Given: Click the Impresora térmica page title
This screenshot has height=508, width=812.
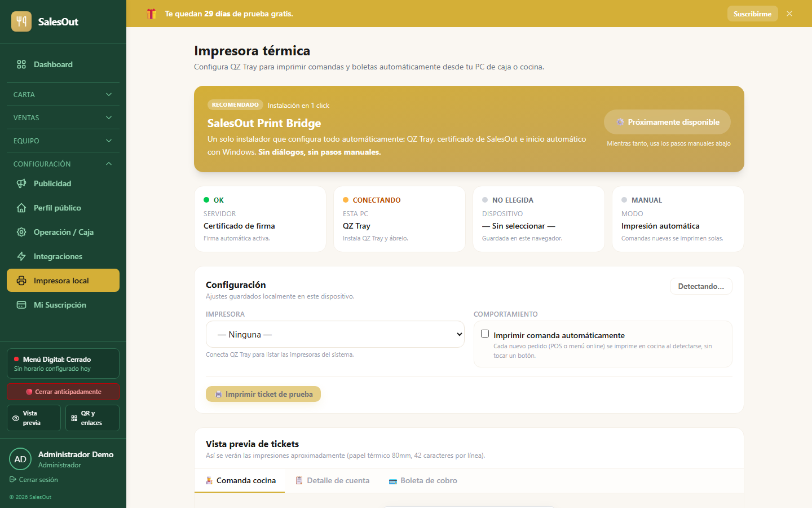Looking at the screenshot, I should click(252, 51).
